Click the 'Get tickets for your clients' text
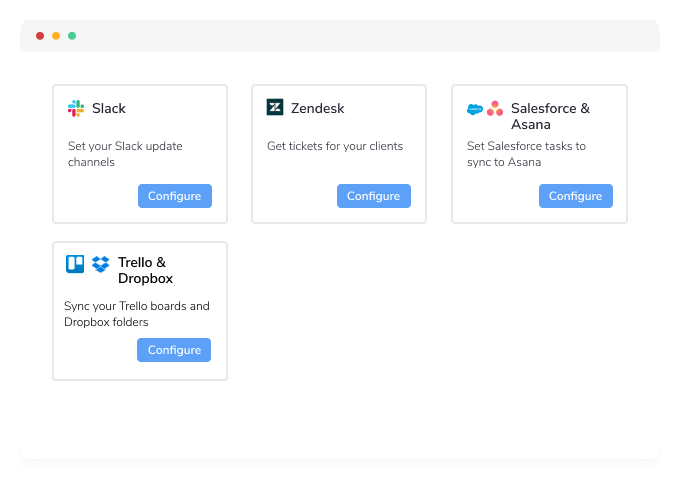This screenshot has width=680, height=489. [335, 146]
